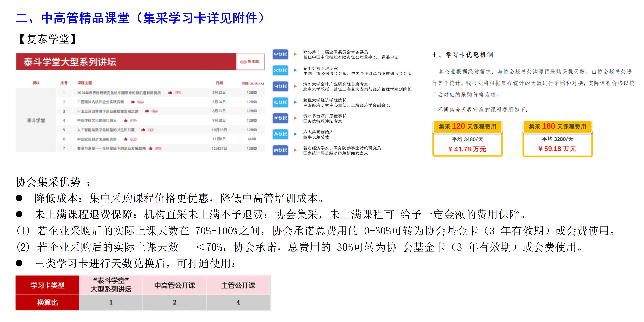This screenshot has width=644, height=322.
Task: Click the conversion ratio value 4
Action: [238, 302]
